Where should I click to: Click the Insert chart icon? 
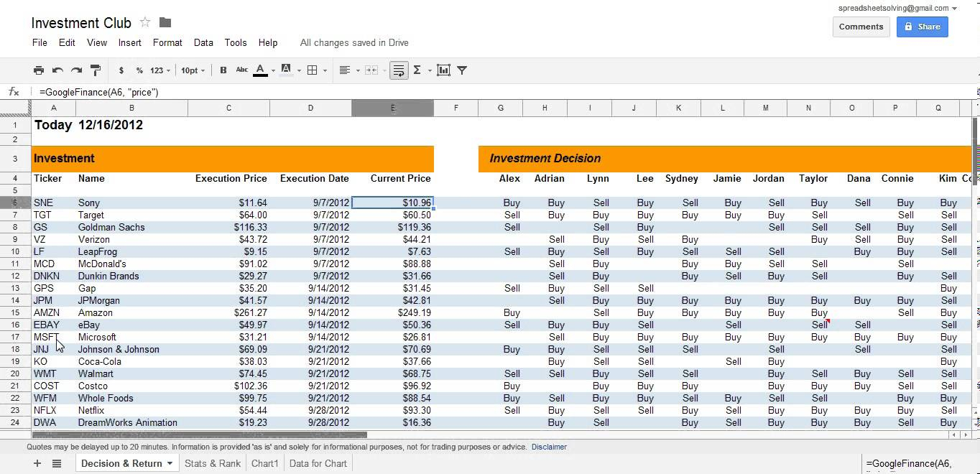pos(443,70)
